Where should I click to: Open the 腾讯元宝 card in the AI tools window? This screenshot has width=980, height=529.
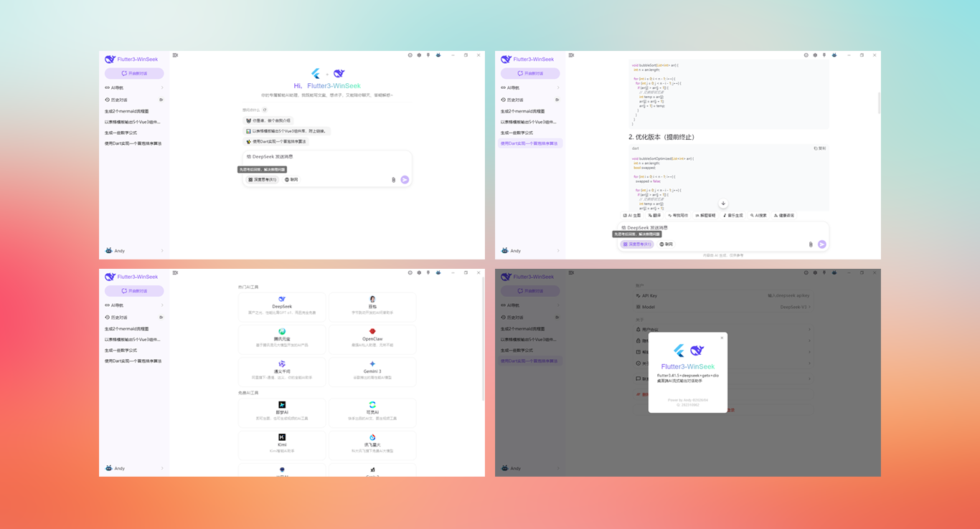(x=282, y=340)
